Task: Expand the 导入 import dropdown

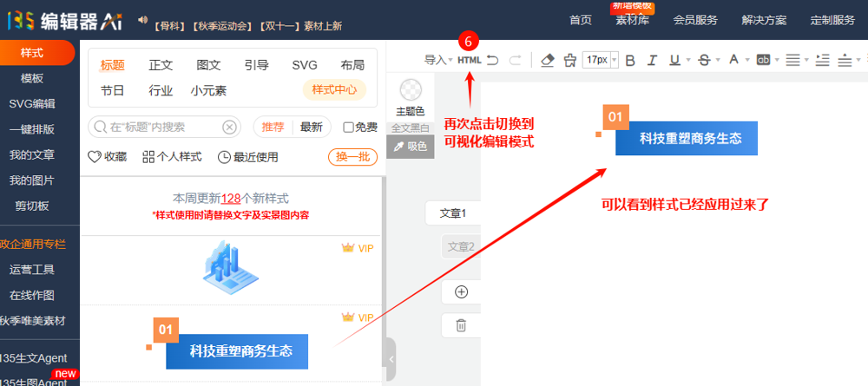Action: [438, 60]
